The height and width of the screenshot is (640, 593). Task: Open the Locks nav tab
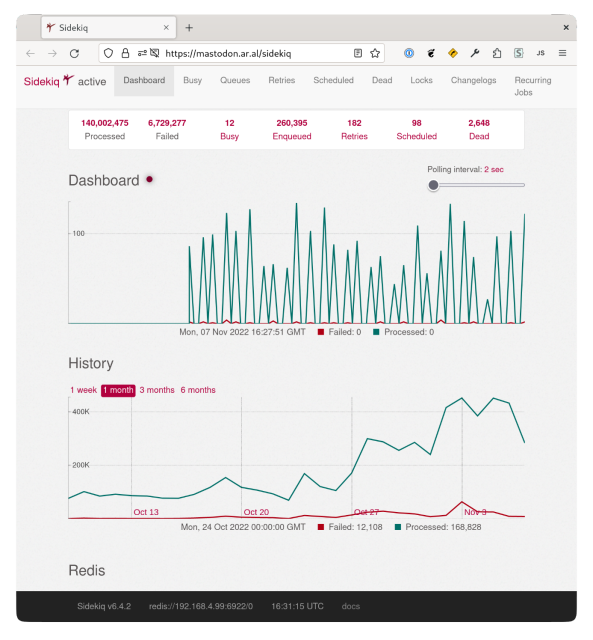(421, 80)
